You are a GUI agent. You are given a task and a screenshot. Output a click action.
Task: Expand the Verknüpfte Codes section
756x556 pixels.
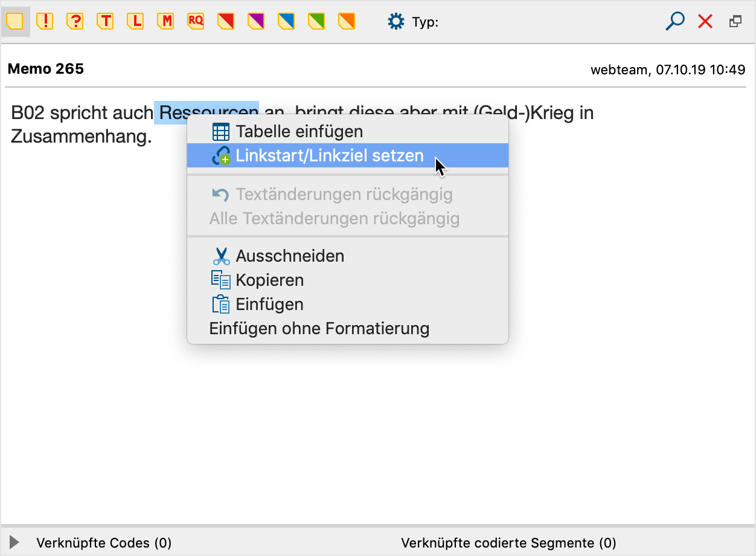coord(14,542)
